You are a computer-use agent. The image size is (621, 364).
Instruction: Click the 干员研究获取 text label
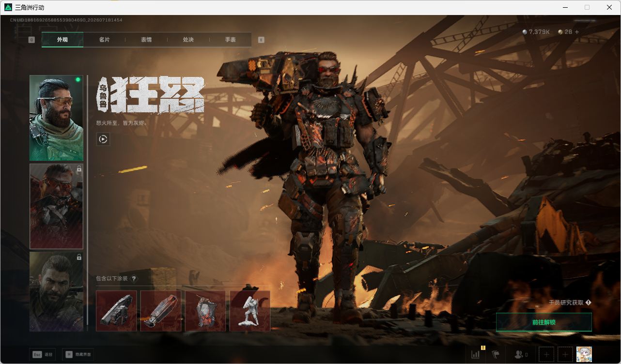click(x=566, y=303)
